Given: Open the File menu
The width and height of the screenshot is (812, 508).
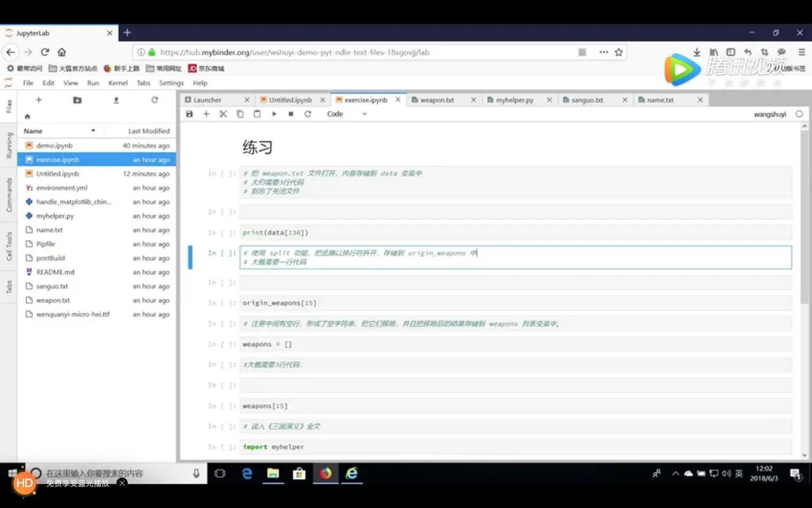Looking at the screenshot, I should pos(28,83).
